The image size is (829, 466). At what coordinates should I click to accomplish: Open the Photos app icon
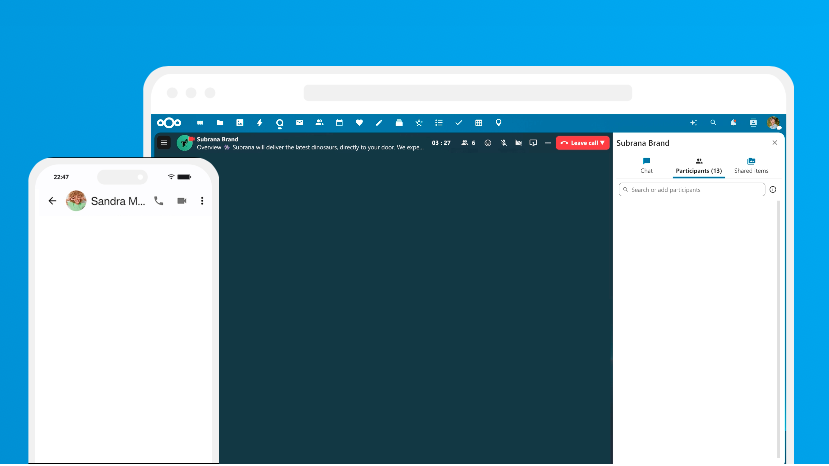(x=239, y=122)
